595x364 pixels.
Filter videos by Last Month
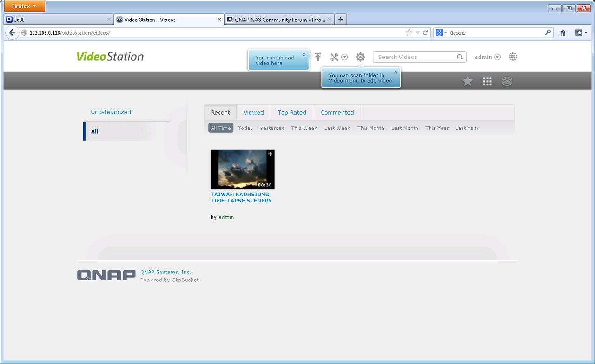pyautogui.click(x=405, y=128)
